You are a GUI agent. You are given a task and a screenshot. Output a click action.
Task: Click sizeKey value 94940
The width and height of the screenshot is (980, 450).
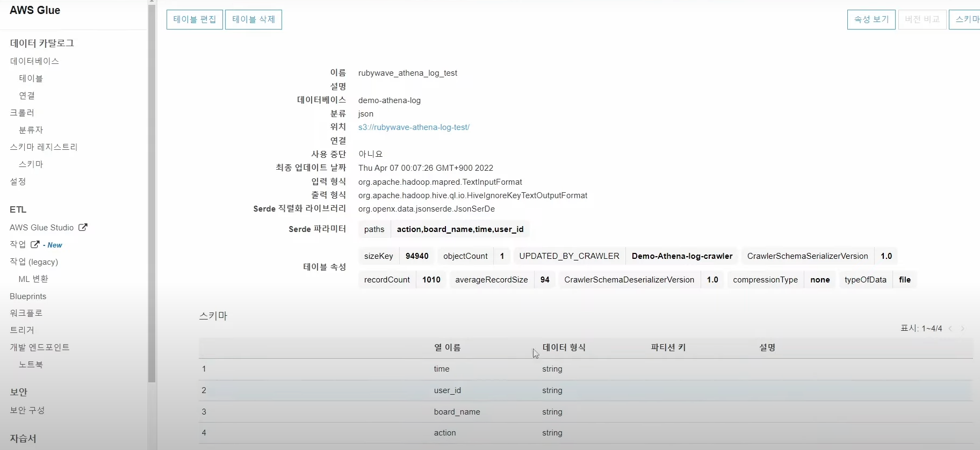tap(417, 256)
